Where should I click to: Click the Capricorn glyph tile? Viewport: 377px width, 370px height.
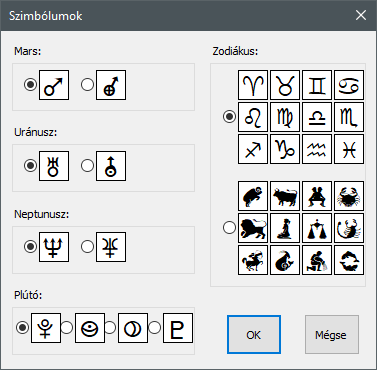[285, 149]
